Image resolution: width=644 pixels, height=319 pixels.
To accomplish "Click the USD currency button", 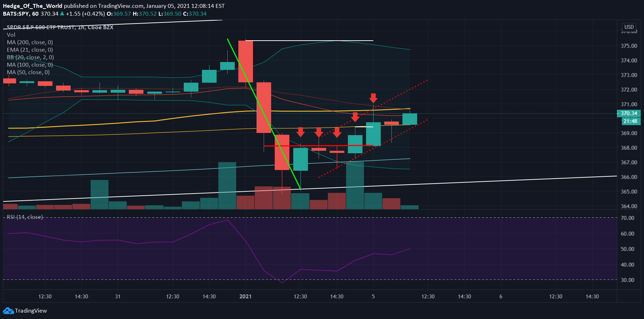I will pyautogui.click(x=629, y=27).
